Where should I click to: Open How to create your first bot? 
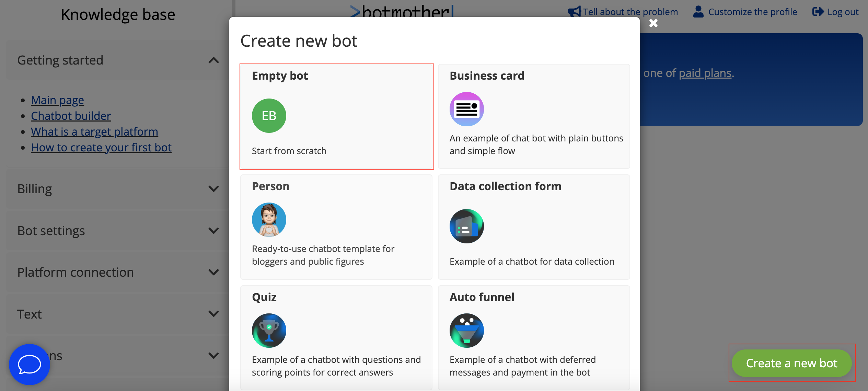click(x=101, y=147)
